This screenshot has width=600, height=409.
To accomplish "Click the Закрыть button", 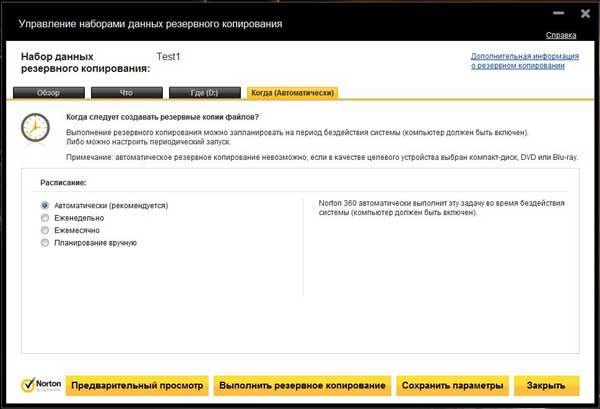I will (546, 385).
